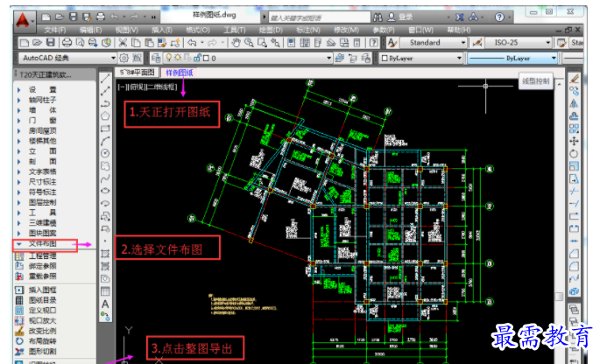The image size is (600, 364).
Task: Select the Circle draw tool
Action: [x=105, y=153]
